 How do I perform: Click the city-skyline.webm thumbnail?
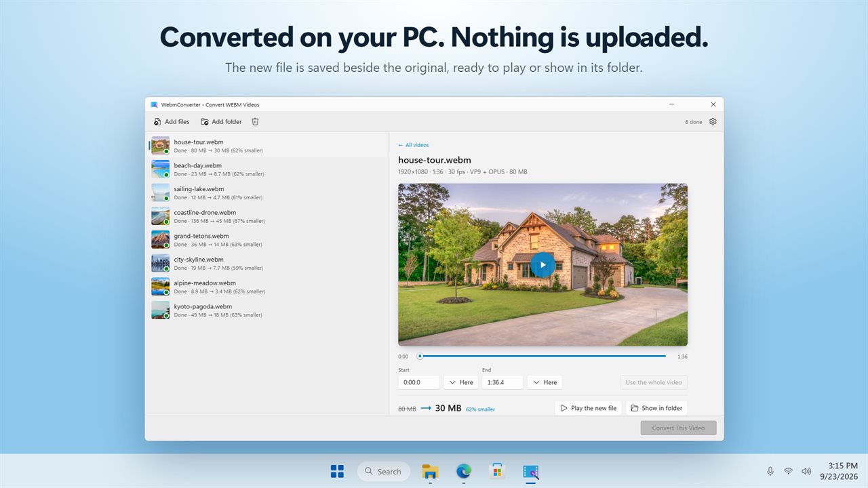click(x=161, y=263)
